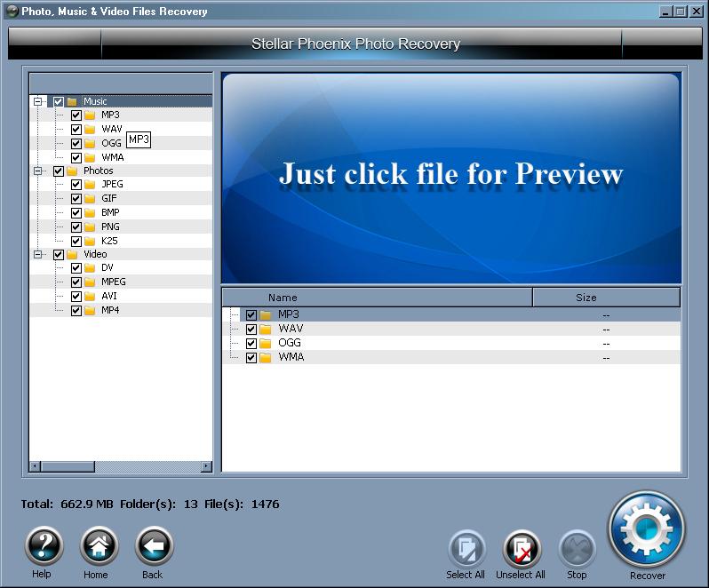The width and height of the screenshot is (709, 588).
Task: Uncheck the Video category checkbox
Action: [x=59, y=254]
